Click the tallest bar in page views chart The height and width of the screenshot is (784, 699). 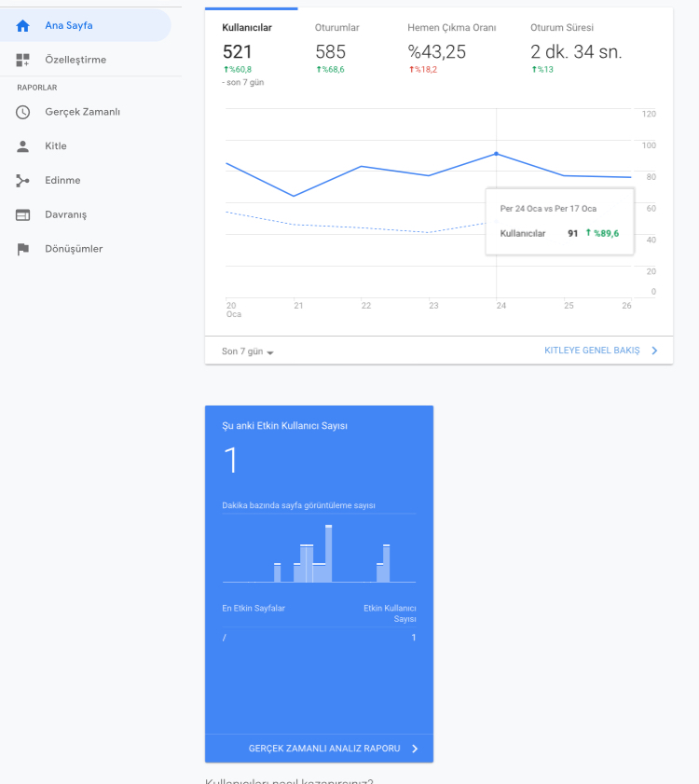[x=328, y=554]
